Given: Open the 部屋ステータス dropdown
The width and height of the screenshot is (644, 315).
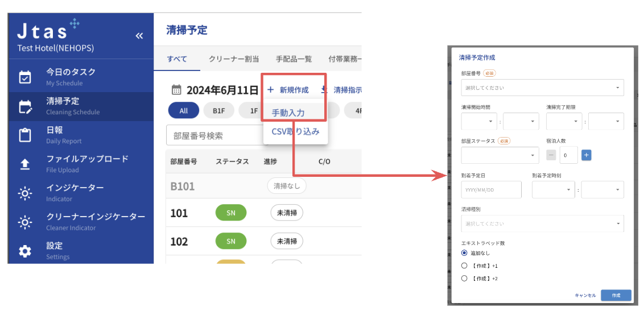Looking at the screenshot, I should point(500,155).
